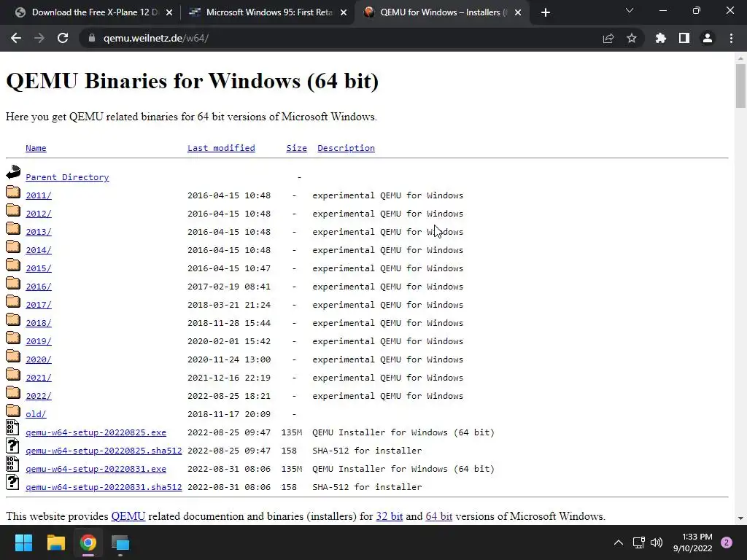Show hidden system tray icons
The height and width of the screenshot is (560, 747).
pos(619,542)
